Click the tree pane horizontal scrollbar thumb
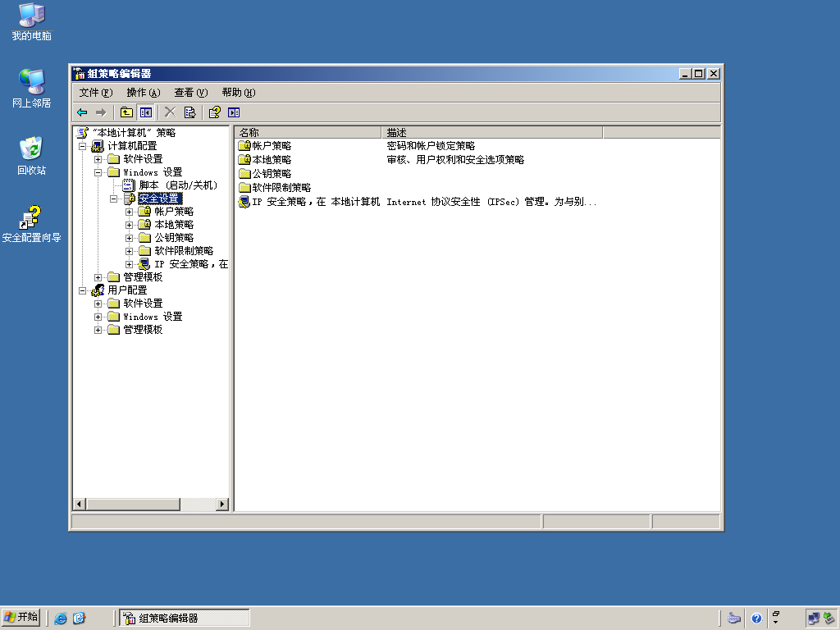 (x=133, y=504)
